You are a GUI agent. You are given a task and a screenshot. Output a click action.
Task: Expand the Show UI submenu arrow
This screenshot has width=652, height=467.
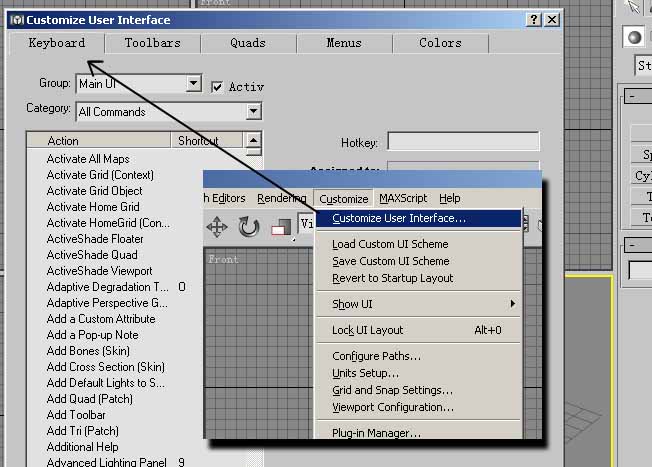pos(513,304)
